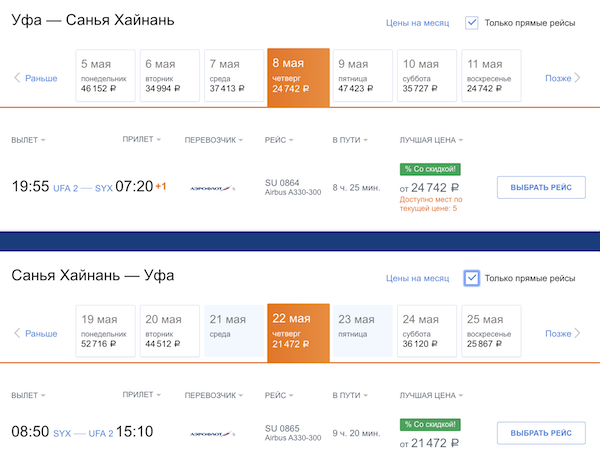Viewport: 600px width, 465px height.
Task: Click the Aeroflot logo on flight SU 0865
Action: [213, 435]
